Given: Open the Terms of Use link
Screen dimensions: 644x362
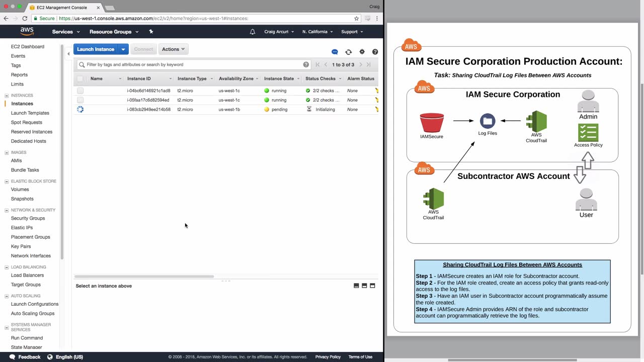Looking at the screenshot, I should 360,357.
